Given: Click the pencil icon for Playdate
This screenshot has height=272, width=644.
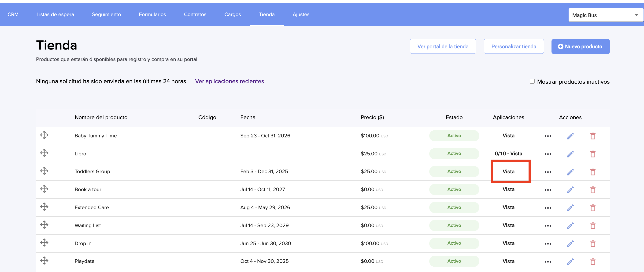Looking at the screenshot, I should (x=570, y=262).
